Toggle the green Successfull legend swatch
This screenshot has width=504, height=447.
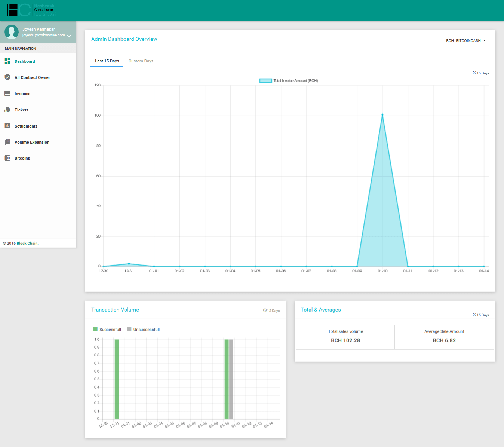tap(95, 329)
